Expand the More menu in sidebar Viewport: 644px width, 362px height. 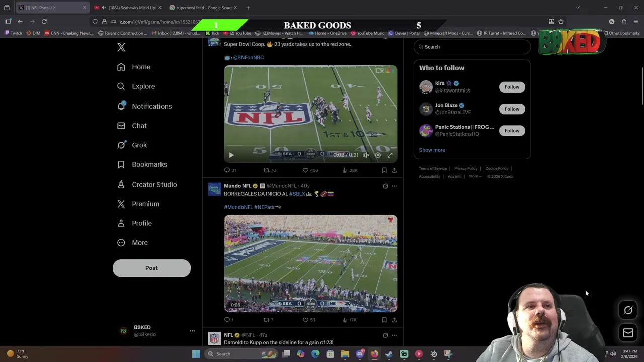click(x=132, y=243)
